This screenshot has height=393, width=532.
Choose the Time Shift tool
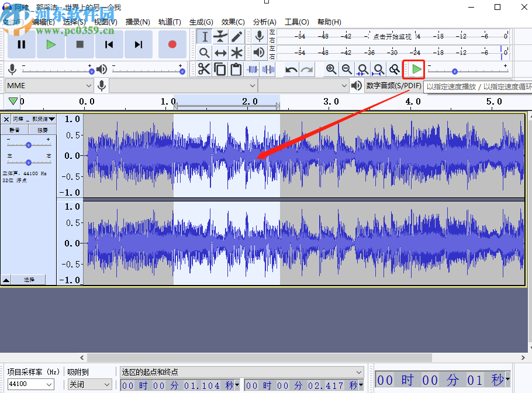pos(220,52)
